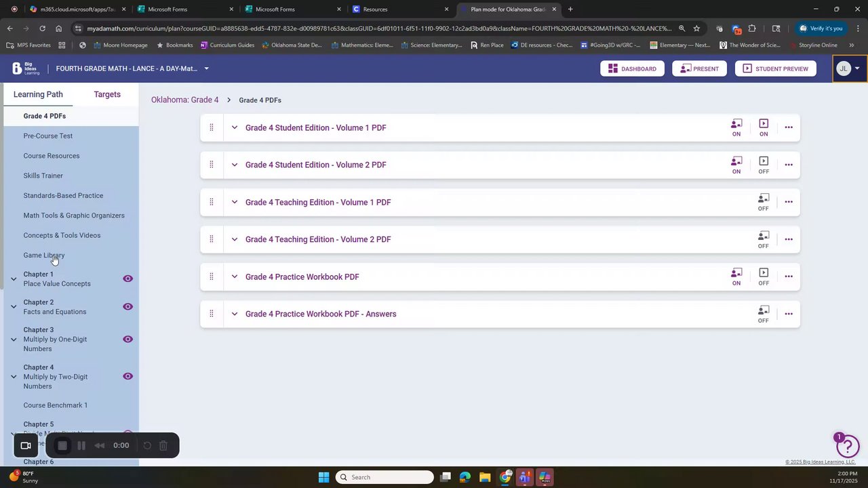Viewport: 868px width, 488px height.
Task: Select the Learning Path tab
Action: [x=38, y=94]
